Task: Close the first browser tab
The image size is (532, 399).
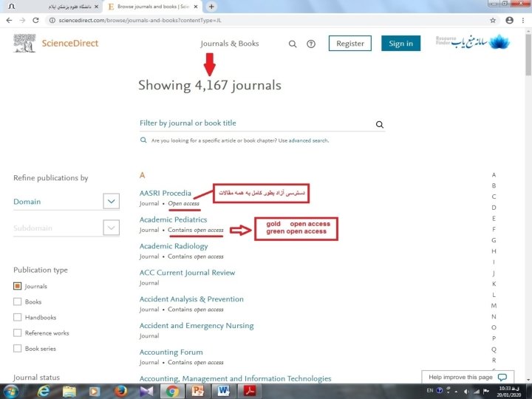Action: (96, 7)
